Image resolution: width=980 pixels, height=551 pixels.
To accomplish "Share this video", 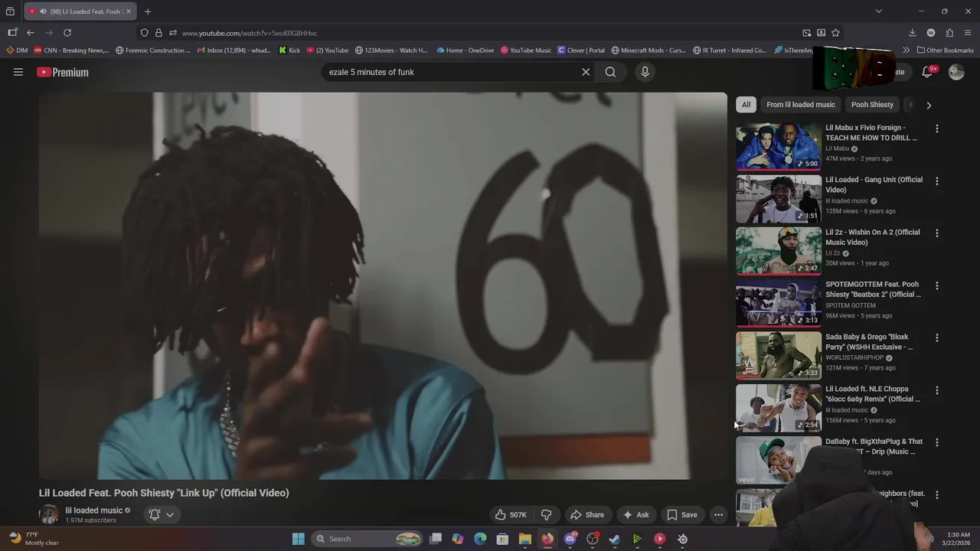I will coord(587,515).
